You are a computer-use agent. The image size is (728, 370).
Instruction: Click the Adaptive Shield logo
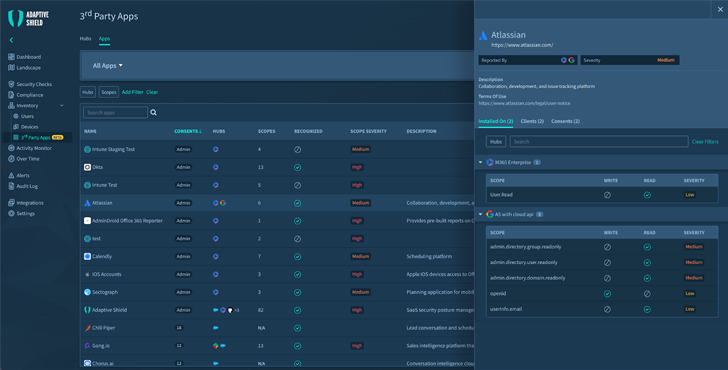29,19
